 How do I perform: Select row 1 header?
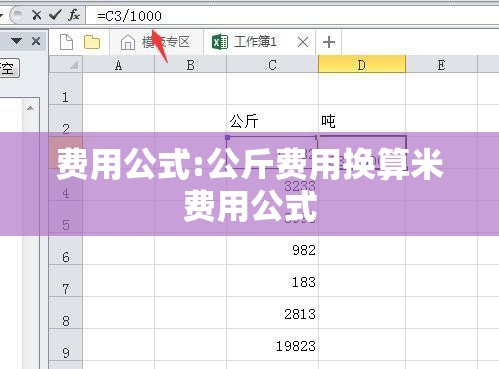tap(66, 89)
